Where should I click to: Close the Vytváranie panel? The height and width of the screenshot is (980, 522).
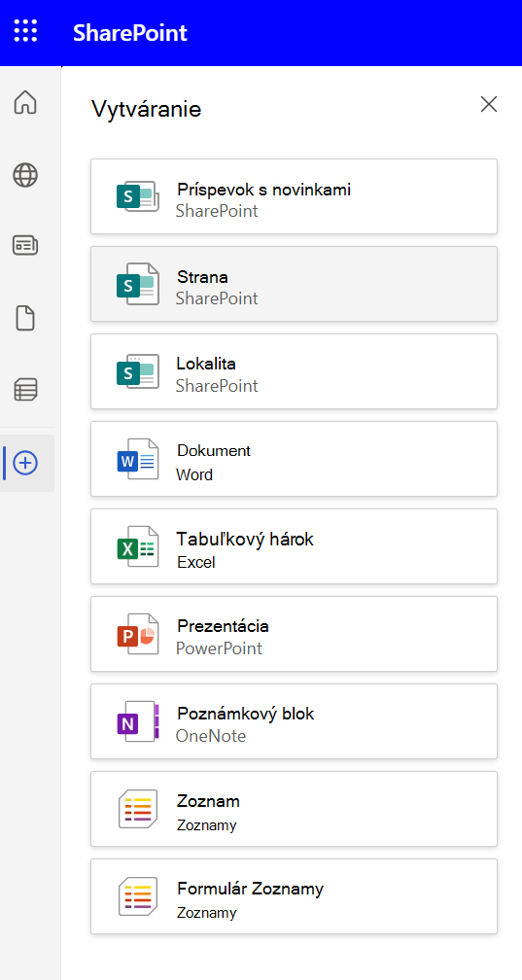coord(488,104)
